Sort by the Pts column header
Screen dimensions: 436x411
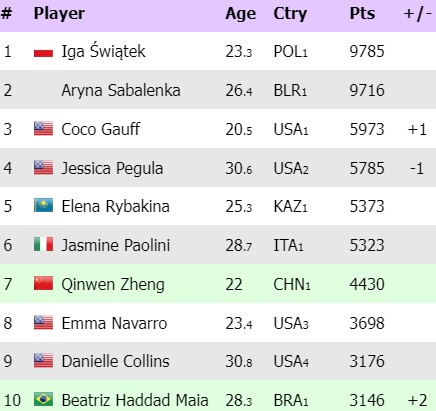pos(362,14)
